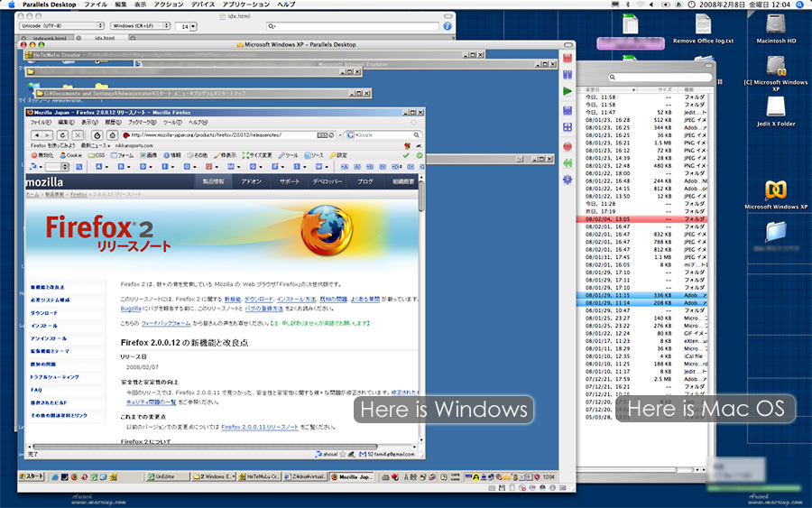Click the Cookie item in web developer toolbar
Image resolution: width=812 pixels, height=508 pixels.
(71, 155)
